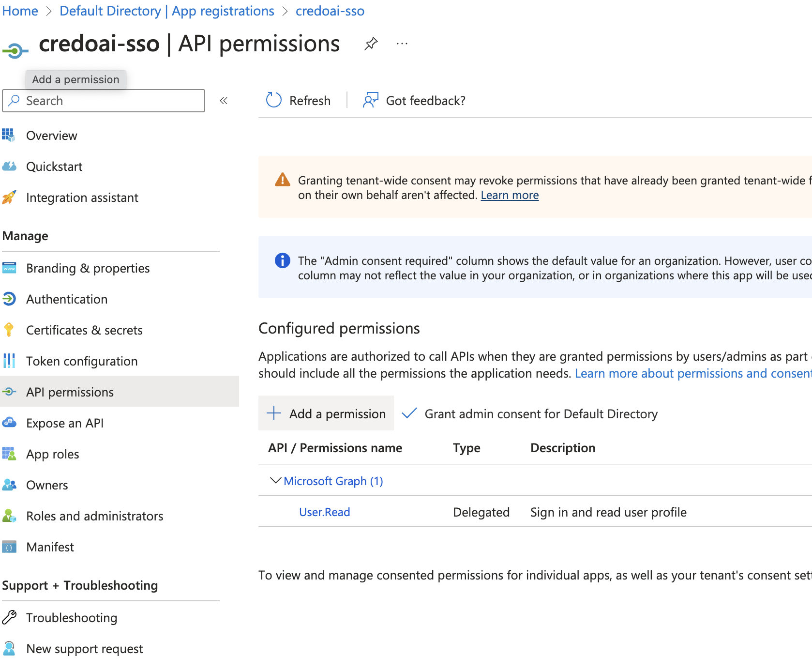This screenshot has width=812, height=671.
Task: Open Roles and administrators
Action: click(95, 516)
